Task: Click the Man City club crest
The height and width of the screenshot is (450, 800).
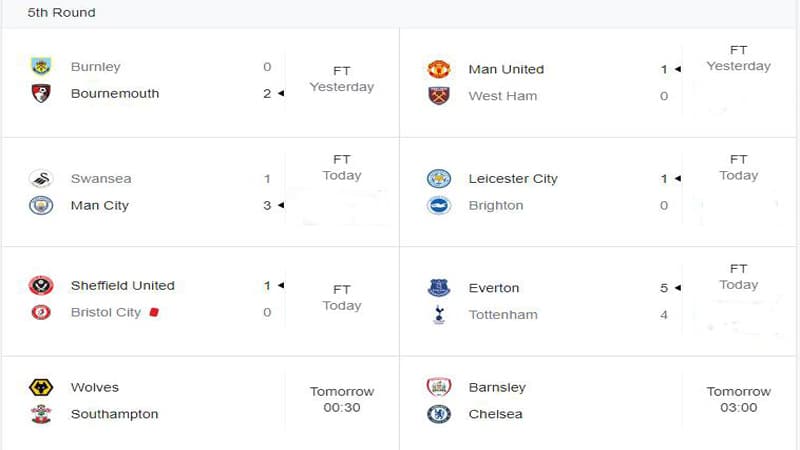Action: (41, 205)
